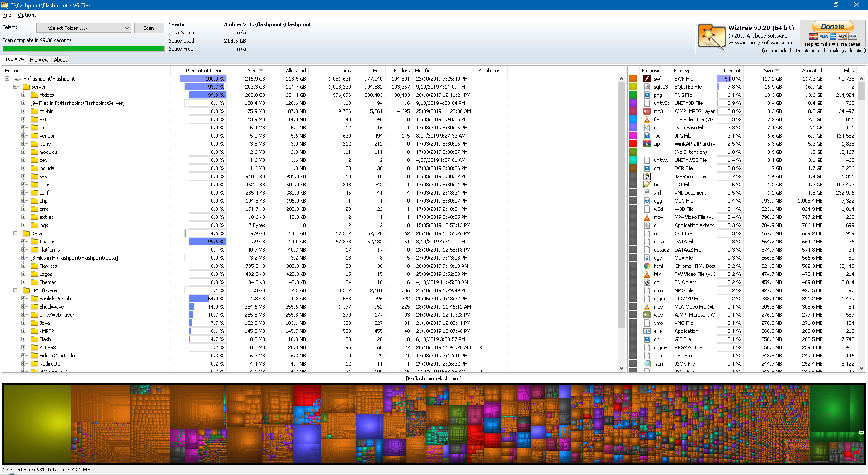The image size is (868, 475).
Task: Click the .mp3 audio file type icon
Action: pos(647,111)
